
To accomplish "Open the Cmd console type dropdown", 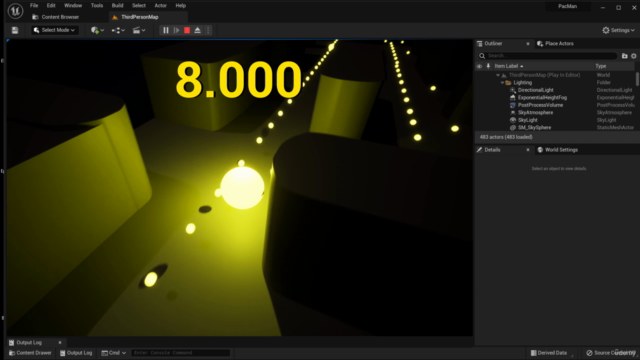I will click(113, 353).
